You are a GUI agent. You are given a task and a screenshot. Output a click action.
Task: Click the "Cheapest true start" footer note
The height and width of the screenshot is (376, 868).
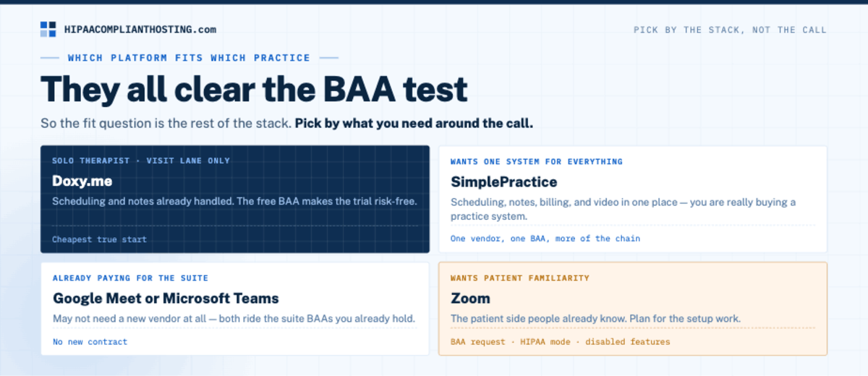tap(99, 239)
